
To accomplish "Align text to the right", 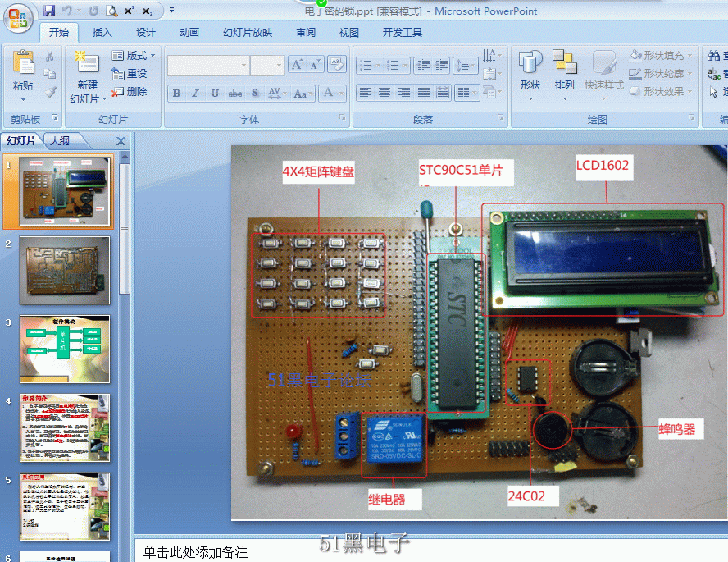I will pos(404,93).
